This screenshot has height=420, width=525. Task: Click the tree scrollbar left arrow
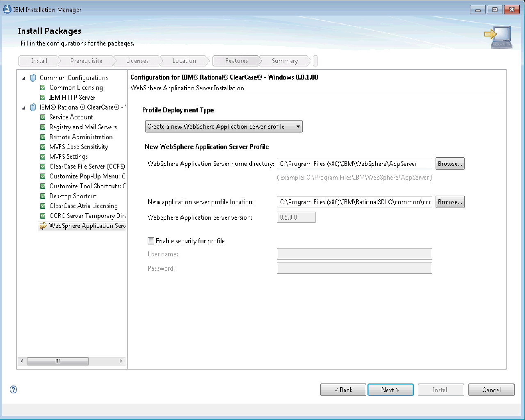point(22,361)
